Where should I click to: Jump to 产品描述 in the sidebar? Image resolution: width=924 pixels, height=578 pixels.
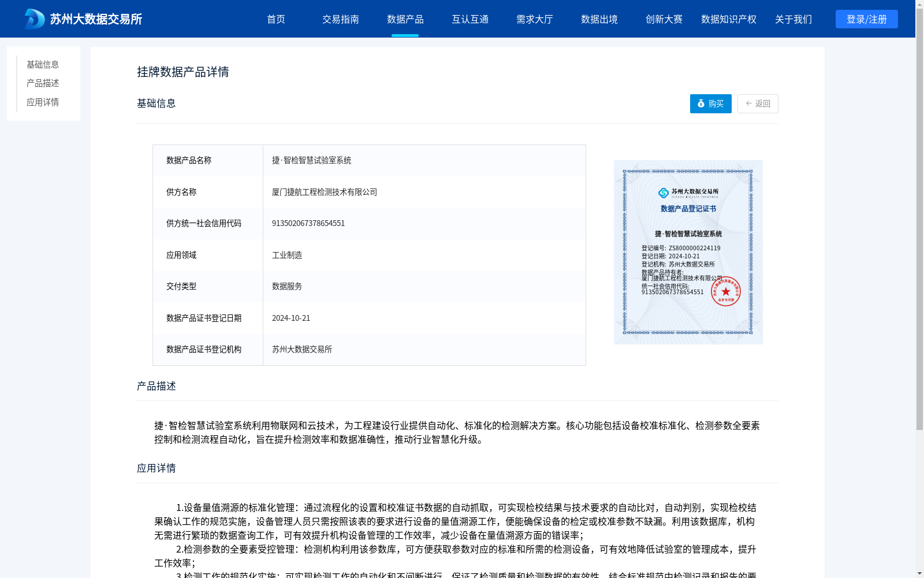pyautogui.click(x=43, y=83)
